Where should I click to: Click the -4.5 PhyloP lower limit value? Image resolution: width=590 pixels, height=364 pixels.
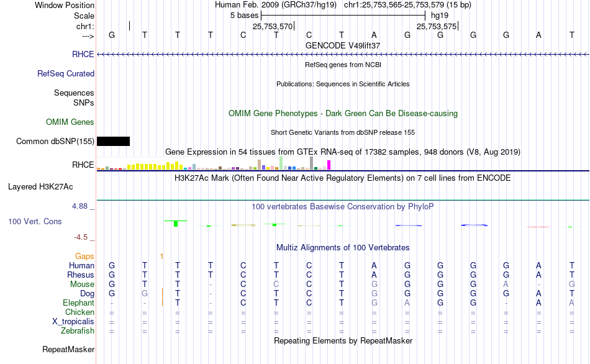tap(81, 237)
